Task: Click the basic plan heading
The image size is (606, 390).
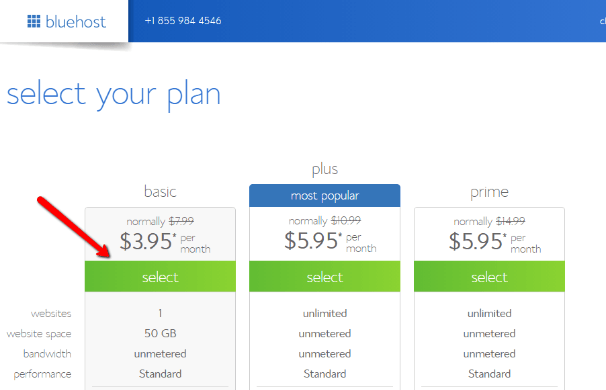Action: [160, 192]
